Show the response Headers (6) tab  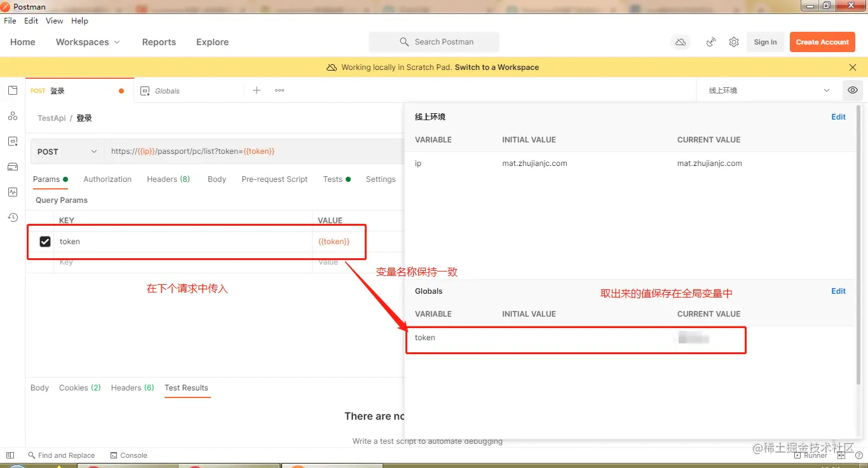(x=133, y=388)
